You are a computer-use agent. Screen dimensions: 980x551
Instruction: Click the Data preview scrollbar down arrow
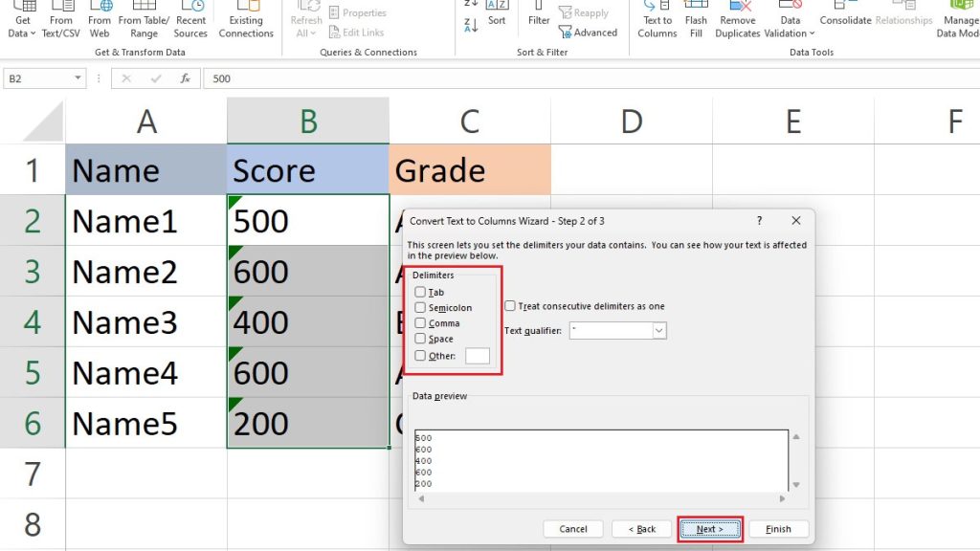coord(795,484)
